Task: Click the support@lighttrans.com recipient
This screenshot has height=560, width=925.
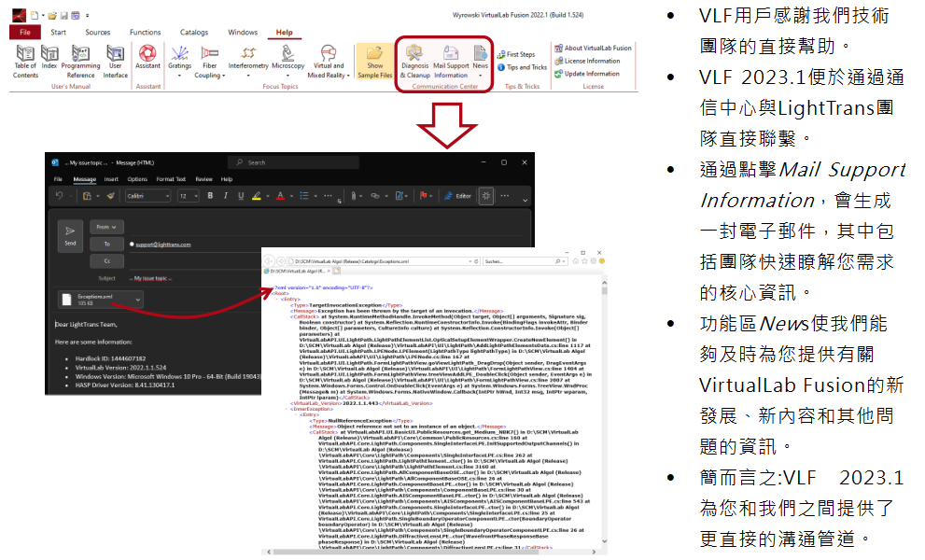Action: (x=162, y=245)
